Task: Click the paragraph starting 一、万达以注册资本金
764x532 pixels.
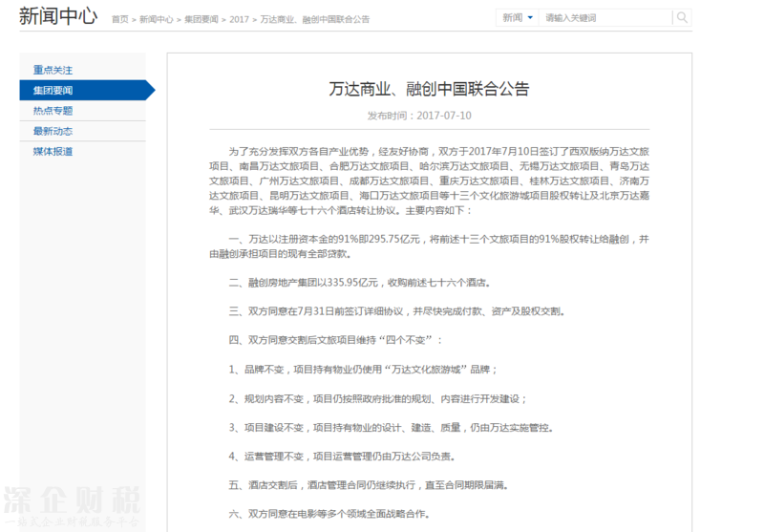Action: point(429,246)
